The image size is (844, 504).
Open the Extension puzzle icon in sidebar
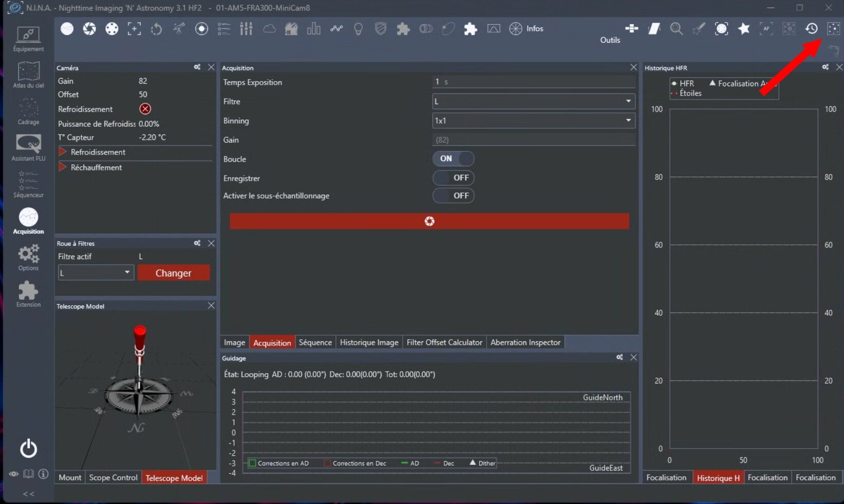pyautogui.click(x=28, y=294)
